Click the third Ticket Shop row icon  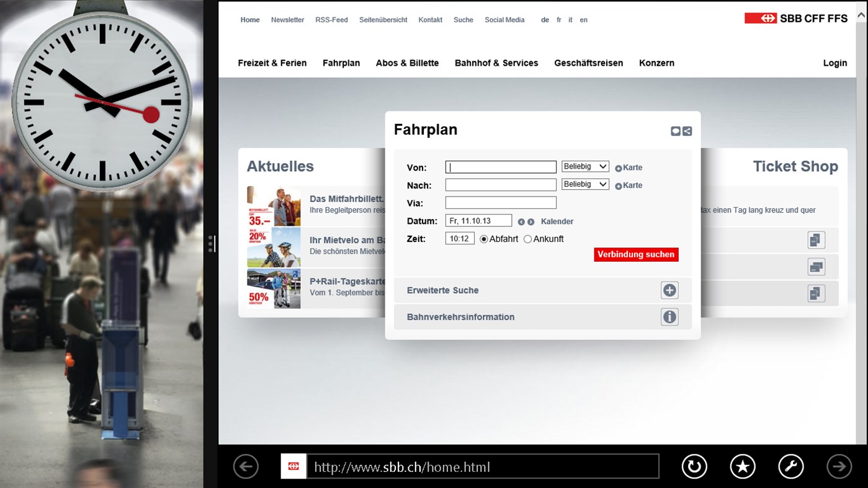tap(816, 293)
